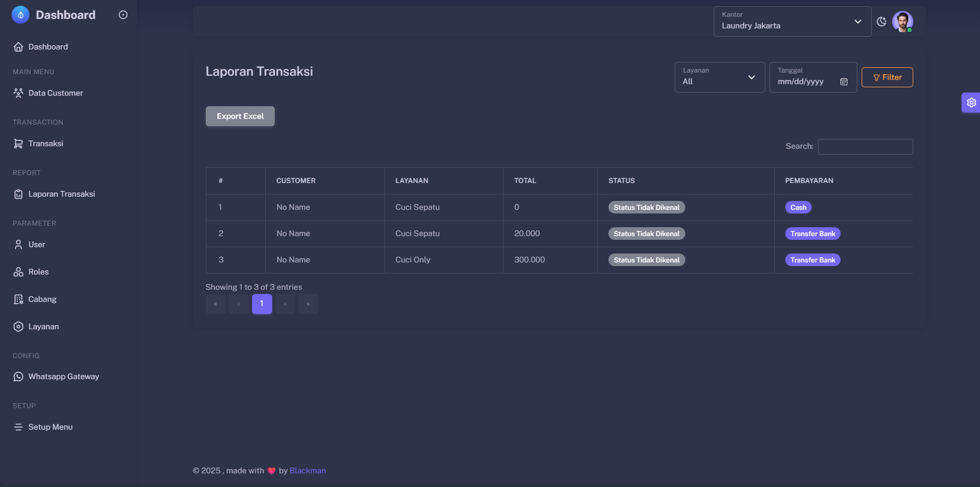Open Whatsapp Gateway configuration
Screen dimensions: 980x487
tap(63, 377)
